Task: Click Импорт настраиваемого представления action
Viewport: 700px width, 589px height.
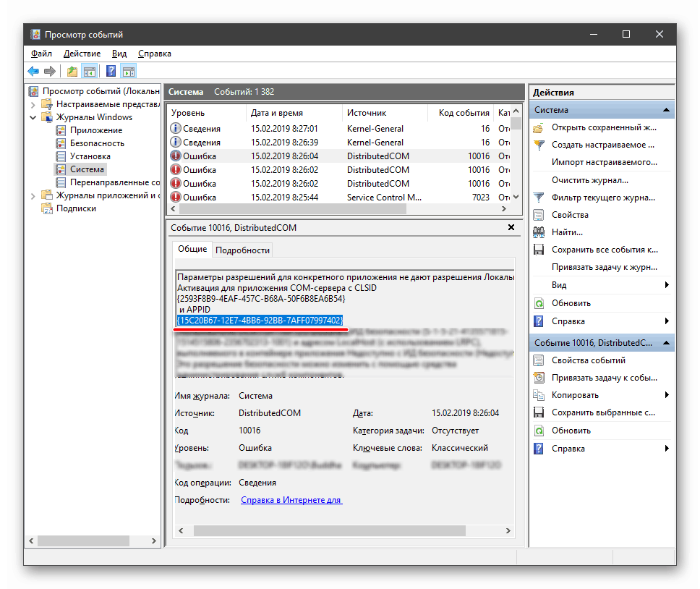Action: click(604, 162)
